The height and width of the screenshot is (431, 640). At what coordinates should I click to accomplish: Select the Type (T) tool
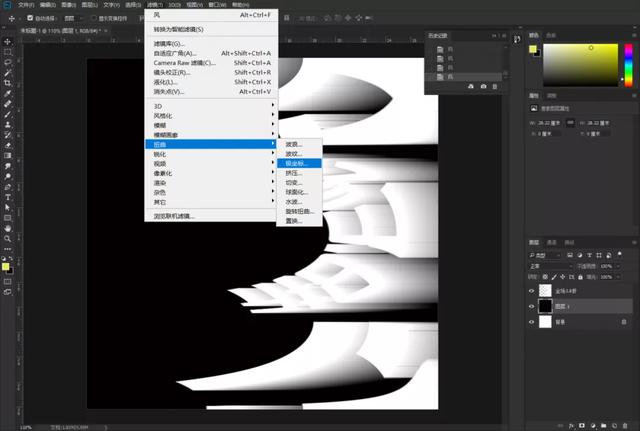(8, 197)
